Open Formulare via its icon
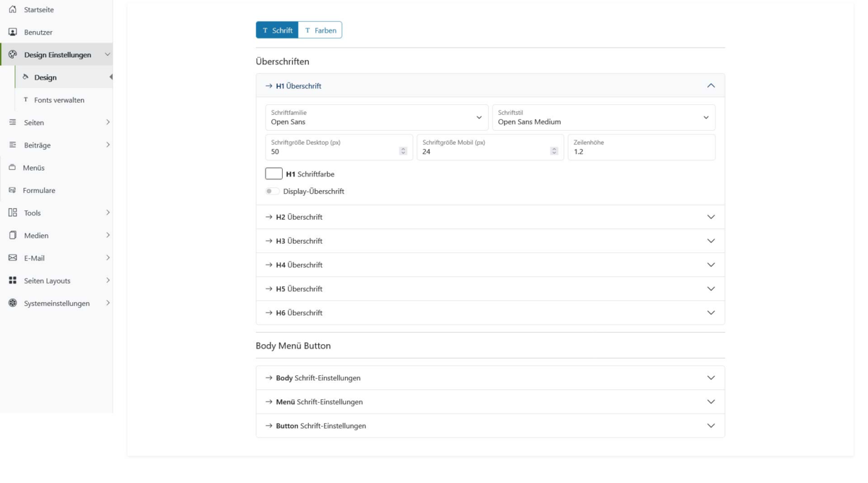 point(12,190)
